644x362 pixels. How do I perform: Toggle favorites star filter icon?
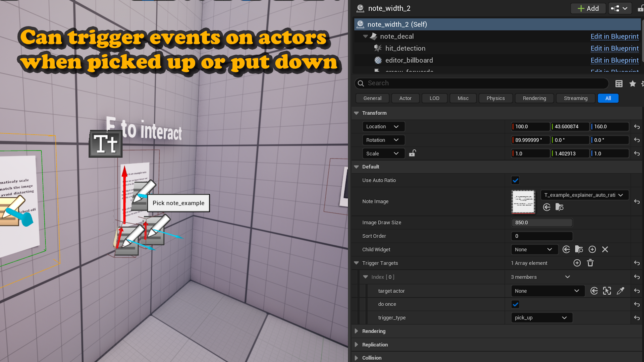pos(633,83)
